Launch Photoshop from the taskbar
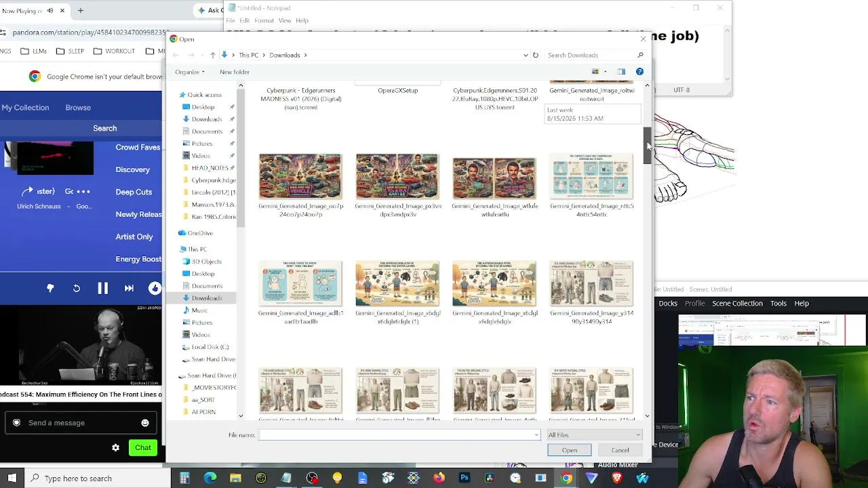The height and width of the screenshot is (488, 868). [465, 479]
